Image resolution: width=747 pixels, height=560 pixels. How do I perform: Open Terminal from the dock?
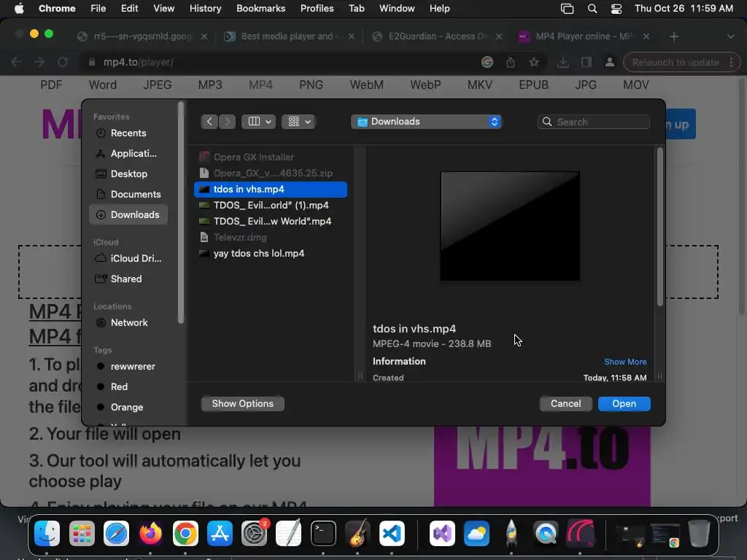pyautogui.click(x=323, y=533)
